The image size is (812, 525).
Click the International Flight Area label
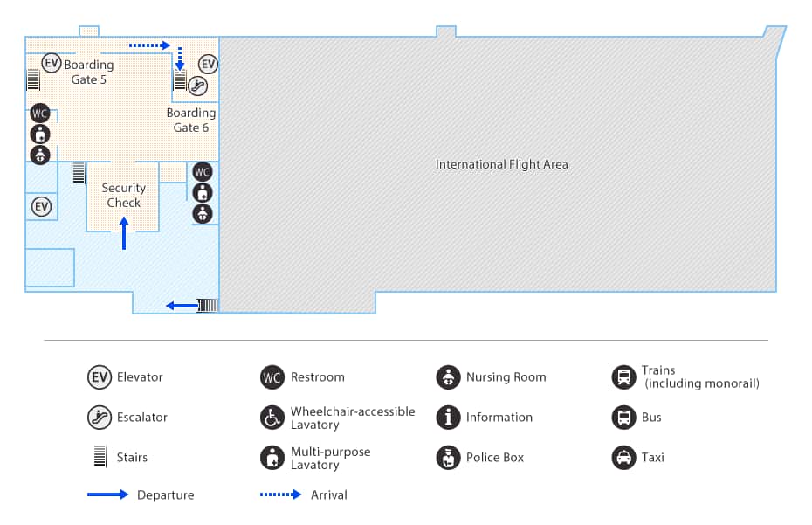click(x=501, y=164)
